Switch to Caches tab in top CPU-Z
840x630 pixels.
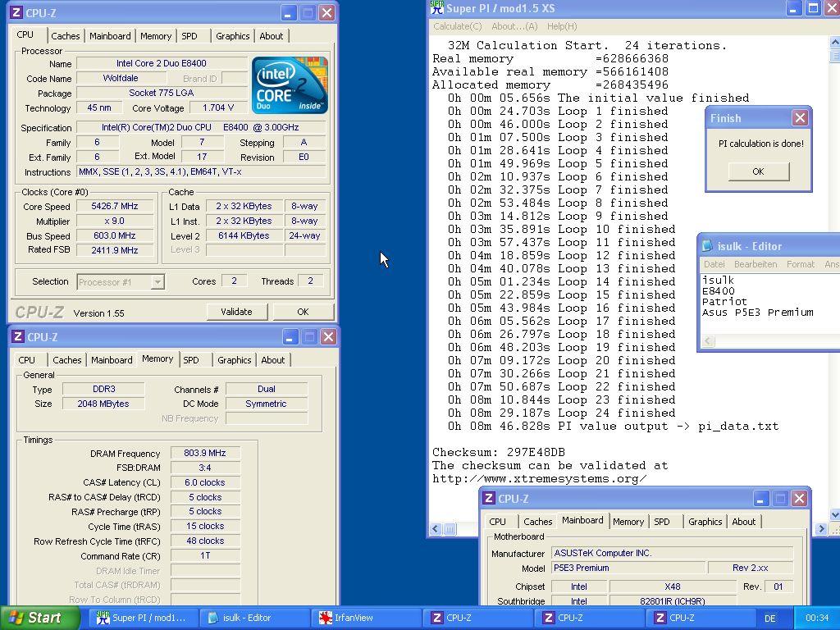tap(66, 36)
